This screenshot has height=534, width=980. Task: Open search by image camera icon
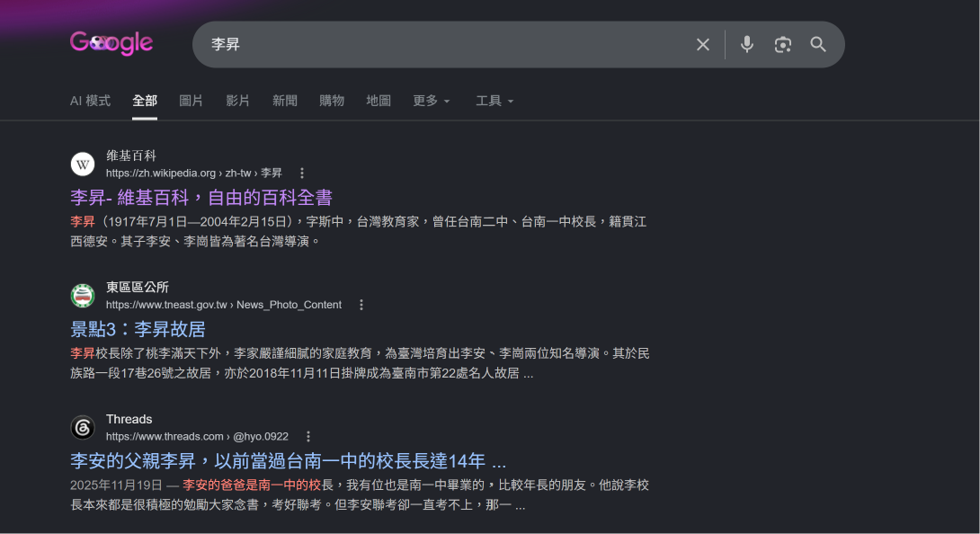click(x=782, y=44)
